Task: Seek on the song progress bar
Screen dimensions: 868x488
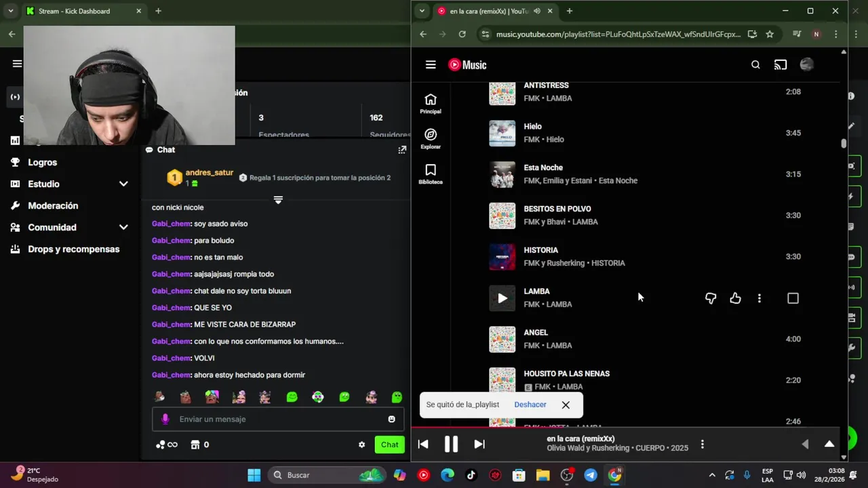Action: click(x=626, y=428)
